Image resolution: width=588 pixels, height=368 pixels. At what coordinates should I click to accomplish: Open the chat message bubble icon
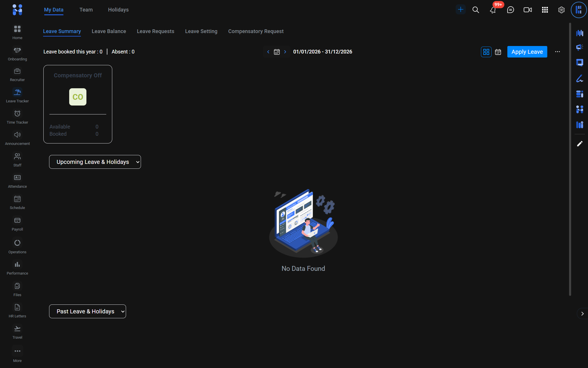tap(510, 10)
